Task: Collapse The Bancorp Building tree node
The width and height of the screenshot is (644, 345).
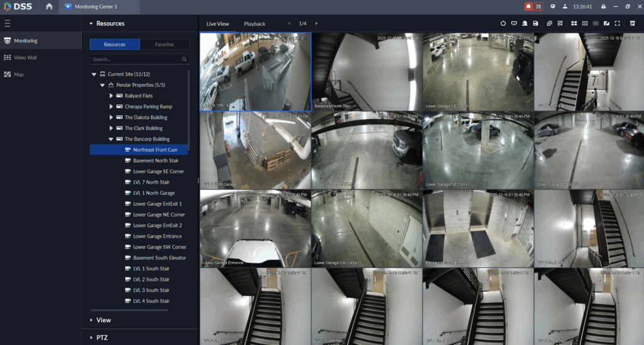Action: tap(111, 139)
